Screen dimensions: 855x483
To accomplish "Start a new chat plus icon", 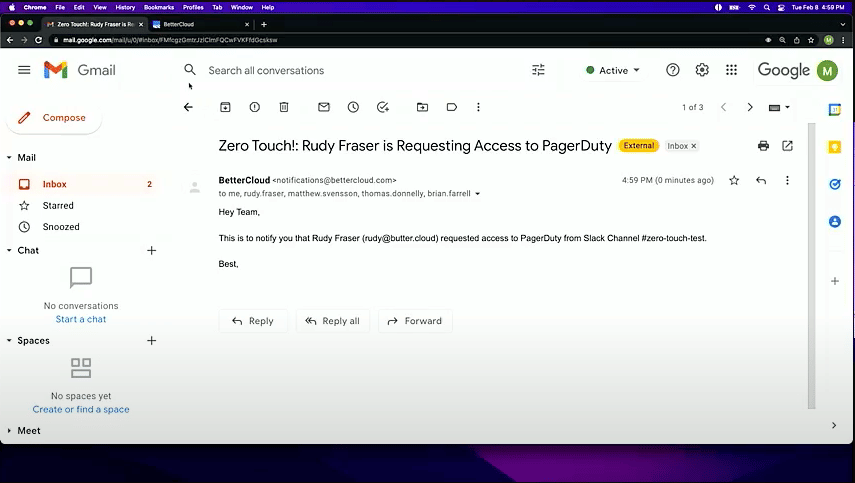I will click(x=152, y=250).
